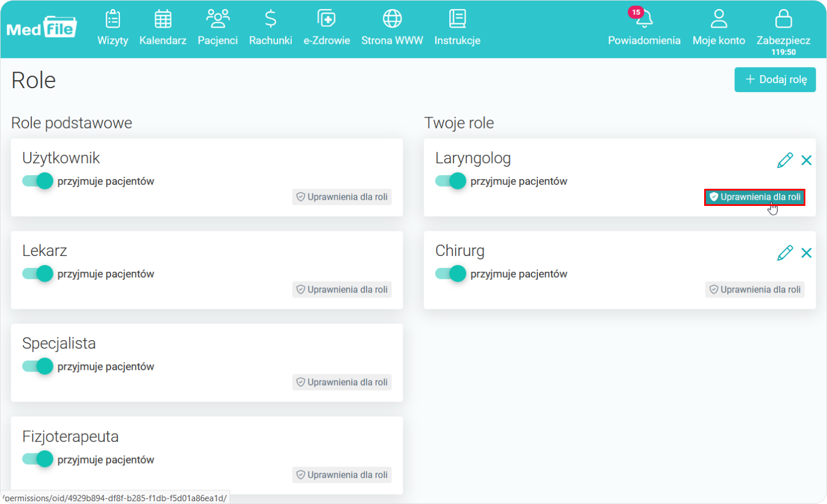Click the MedFile logo

pos(42,27)
